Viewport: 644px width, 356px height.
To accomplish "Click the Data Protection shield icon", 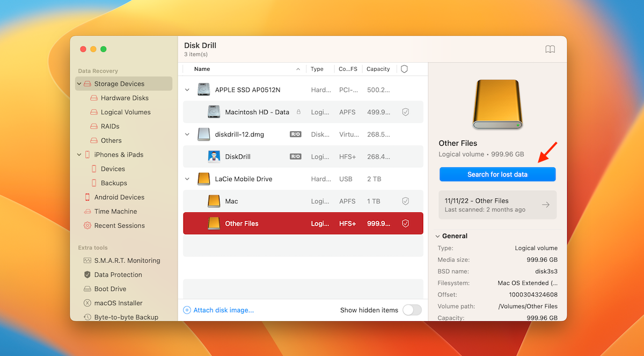I will [x=87, y=275].
